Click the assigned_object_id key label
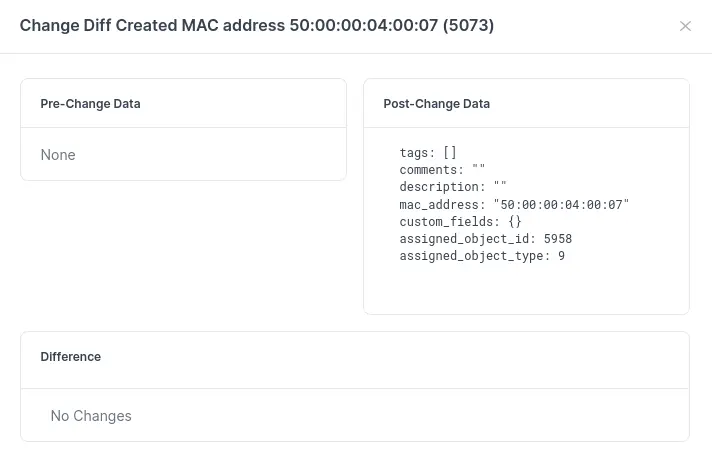The height and width of the screenshot is (461, 712). 466,239
